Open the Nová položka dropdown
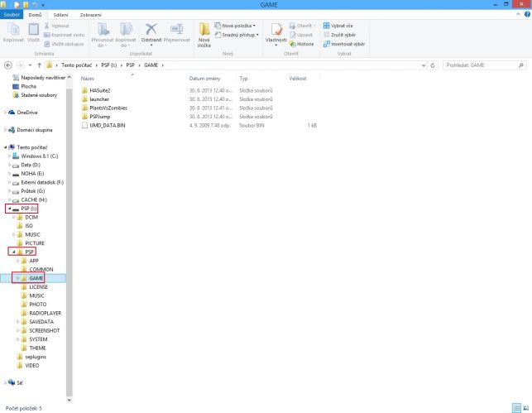 coord(235,26)
